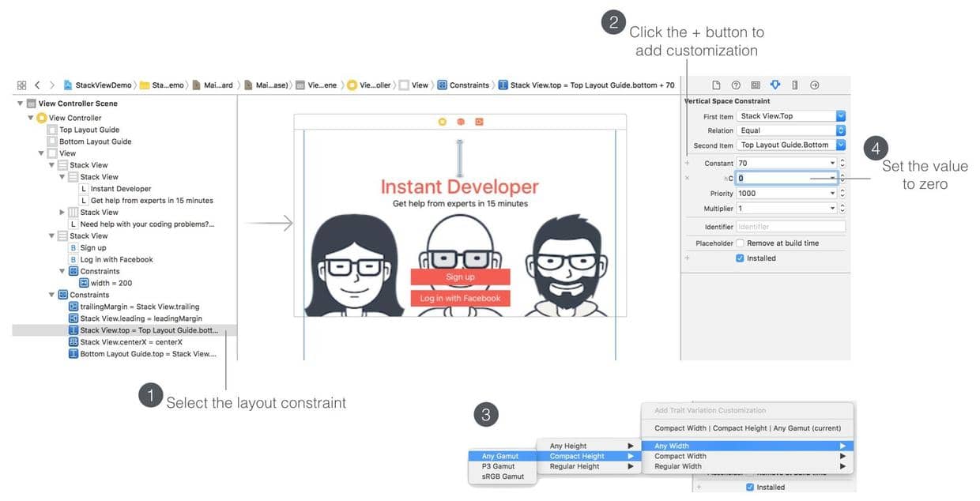Open the Priority 1000 dropdown arrow
980x501 pixels.
pyautogui.click(x=832, y=194)
